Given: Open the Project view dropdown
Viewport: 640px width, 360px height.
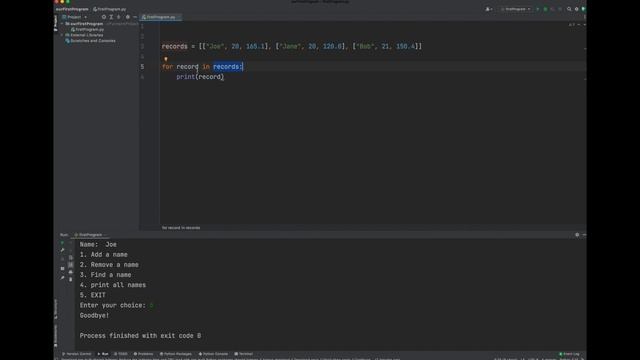Looking at the screenshot, I should click(75, 17).
